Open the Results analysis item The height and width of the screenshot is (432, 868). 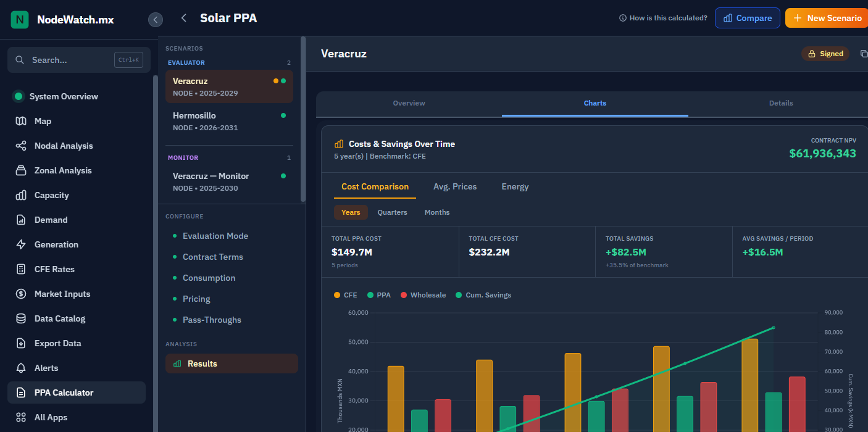point(232,363)
